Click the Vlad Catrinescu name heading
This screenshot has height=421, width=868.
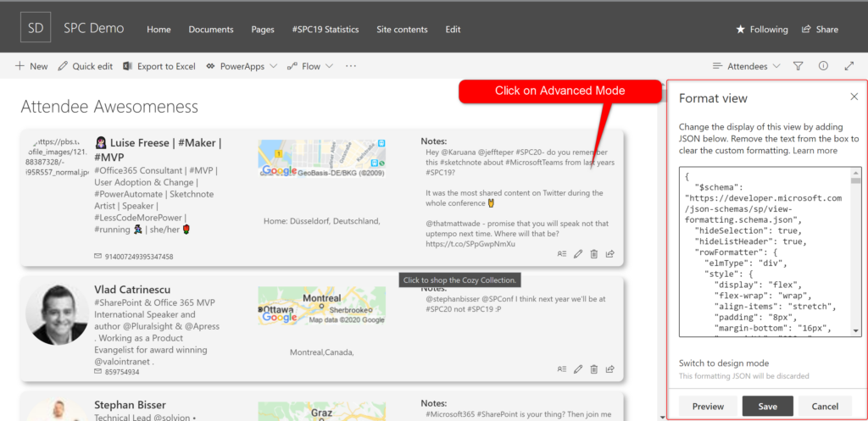tap(132, 290)
